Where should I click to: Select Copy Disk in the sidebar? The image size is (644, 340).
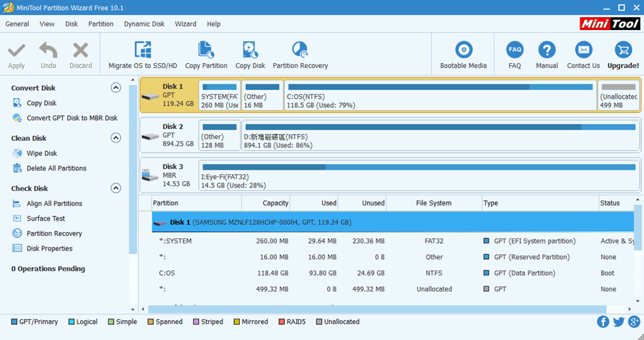coord(42,103)
